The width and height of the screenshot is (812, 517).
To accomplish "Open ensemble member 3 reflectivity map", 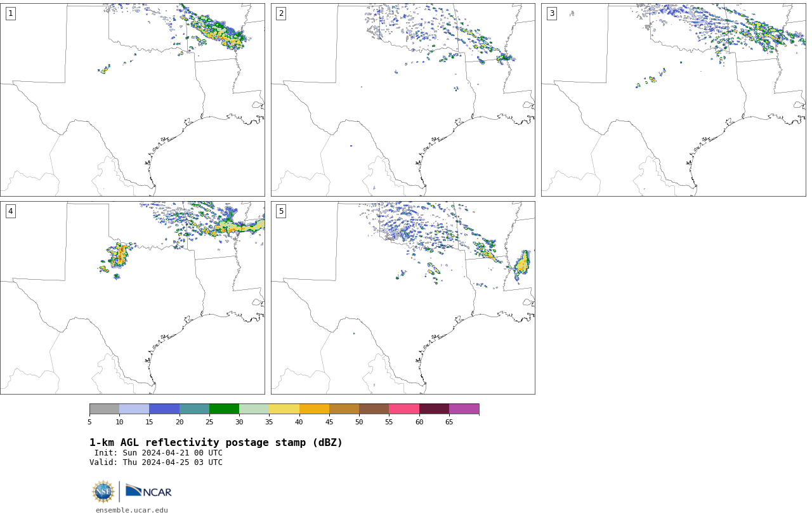I will (x=673, y=100).
